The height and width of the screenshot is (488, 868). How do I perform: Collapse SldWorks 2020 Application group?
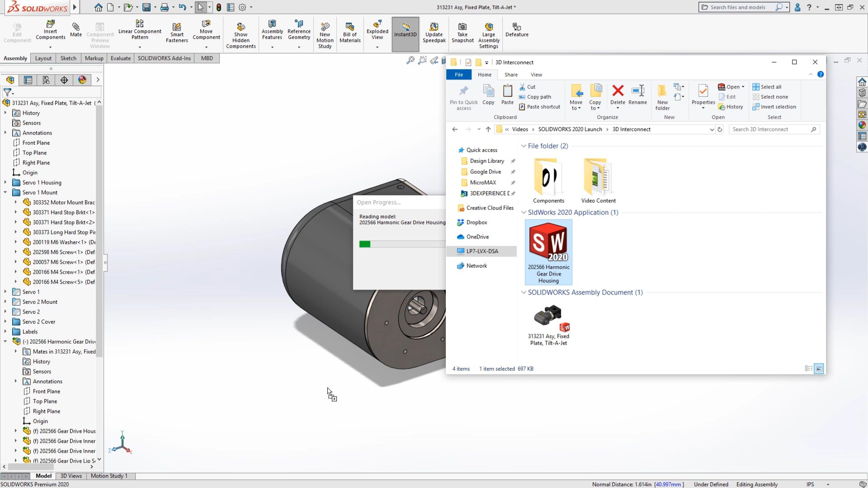[x=524, y=212]
